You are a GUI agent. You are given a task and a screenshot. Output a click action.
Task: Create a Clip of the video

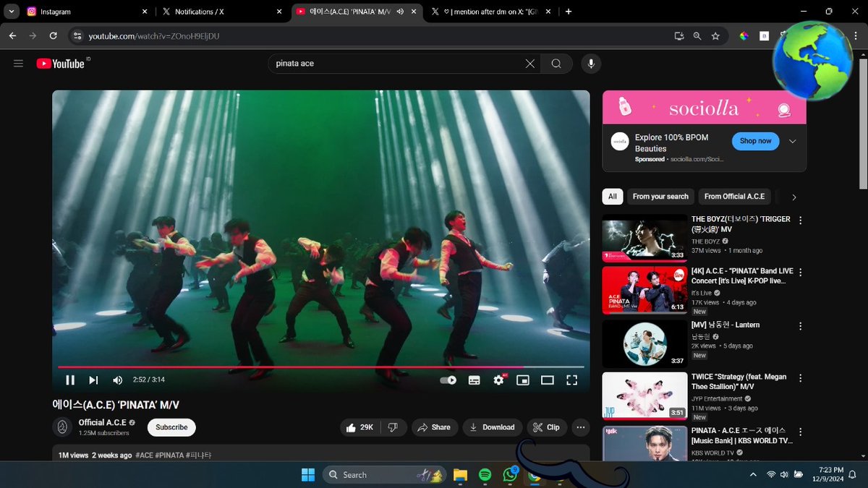pyautogui.click(x=547, y=427)
